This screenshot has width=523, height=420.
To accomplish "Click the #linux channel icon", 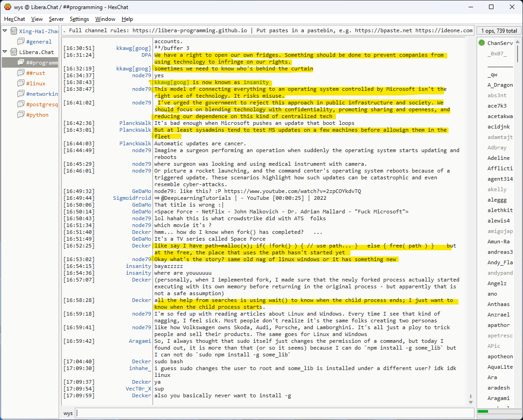I will pyautogui.click(x=21, y=84).
